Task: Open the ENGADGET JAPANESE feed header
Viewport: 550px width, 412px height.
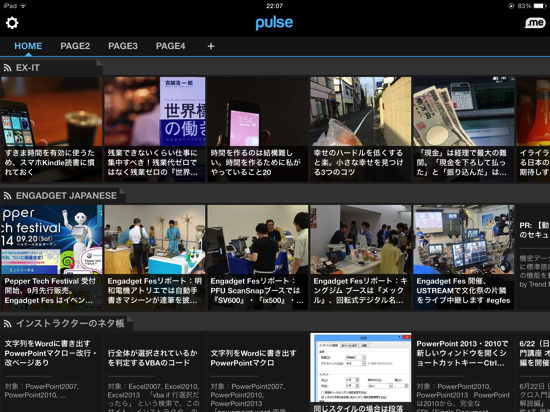Action: click(63, 196)
